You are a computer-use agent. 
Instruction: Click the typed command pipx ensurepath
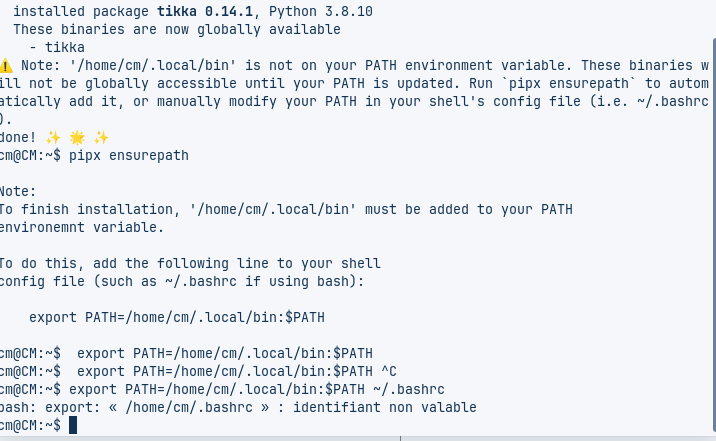point(129,156)
